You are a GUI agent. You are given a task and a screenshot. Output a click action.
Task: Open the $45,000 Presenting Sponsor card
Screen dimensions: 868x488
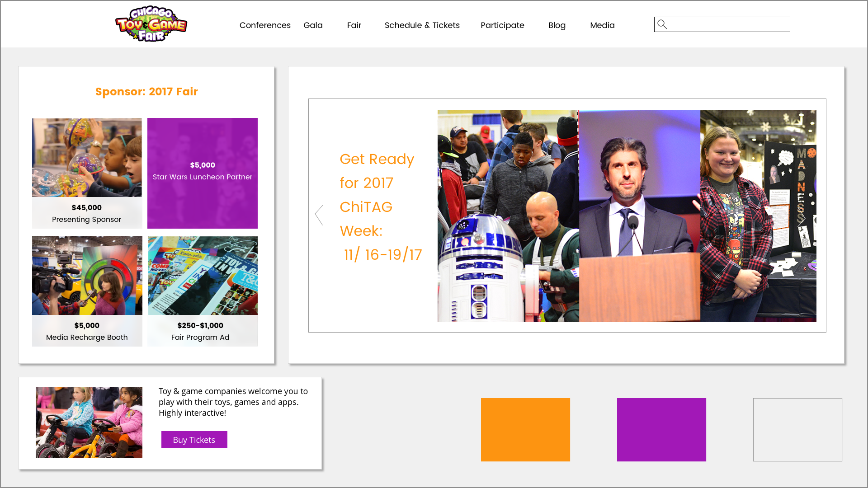(87, 174)
